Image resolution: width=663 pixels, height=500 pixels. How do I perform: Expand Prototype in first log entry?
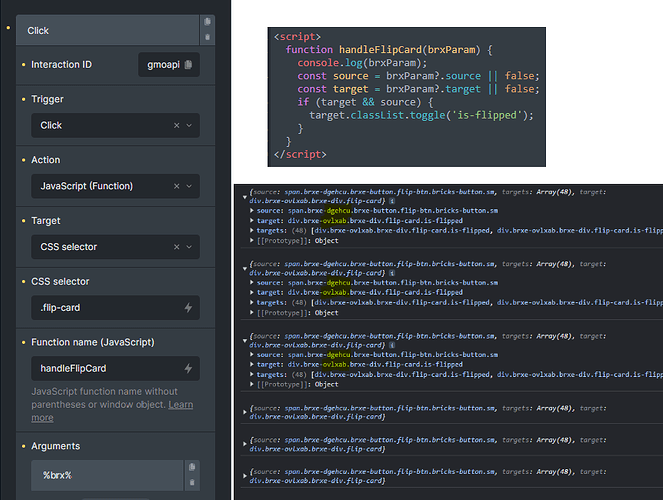(x=252, y=240)
